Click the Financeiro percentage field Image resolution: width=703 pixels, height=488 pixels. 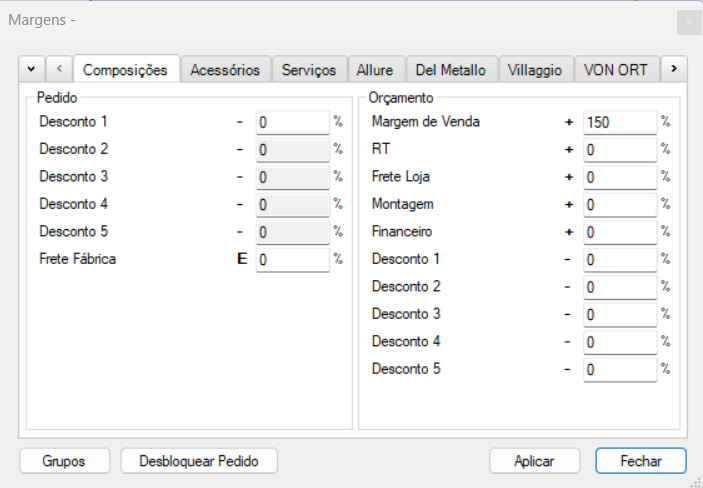pyautogui.click(x=620, y=232)
